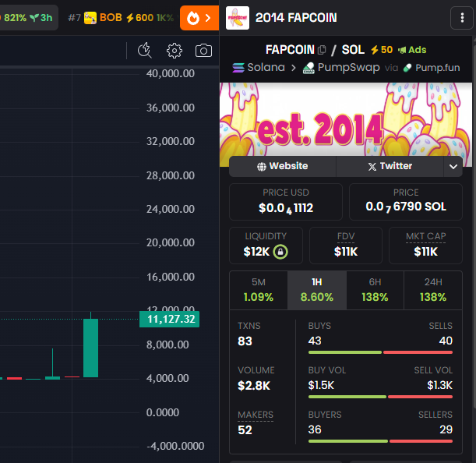Click the buyers versus sellers bar
The height and width of the screenshot is (463, 476).
(380, 441)
